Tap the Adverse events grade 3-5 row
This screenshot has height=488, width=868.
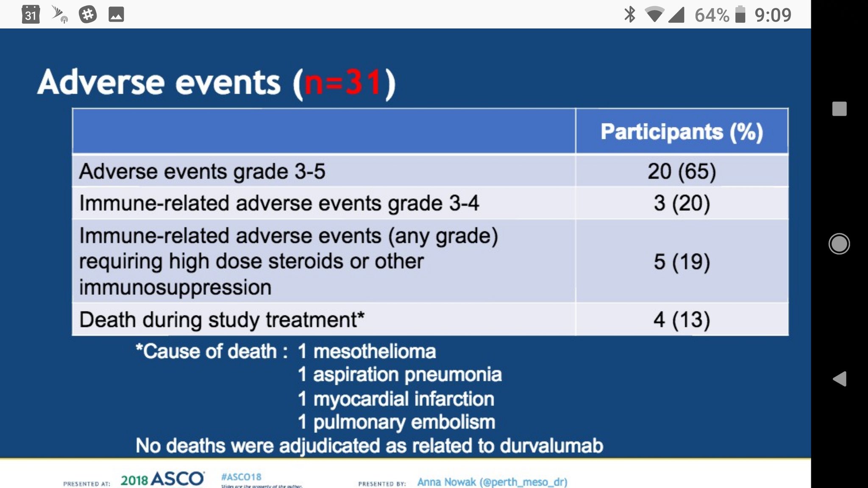click(202, 172)
